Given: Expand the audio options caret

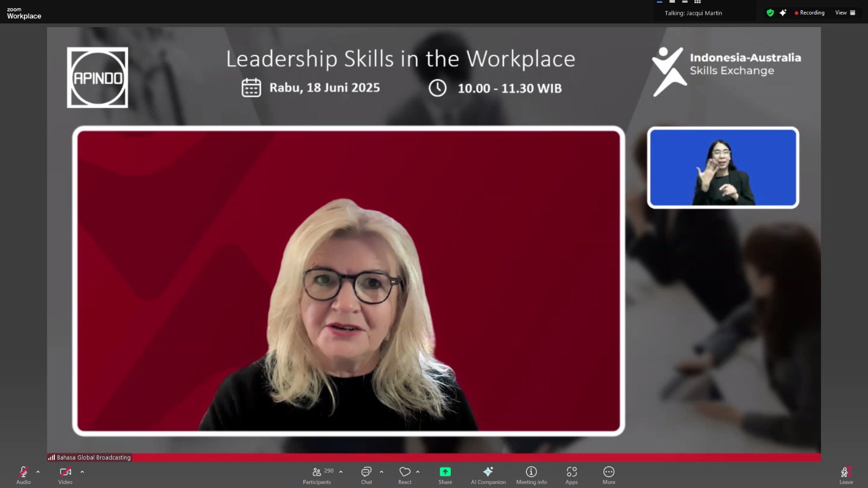Looking at the screenshot, I should point(38,472).
